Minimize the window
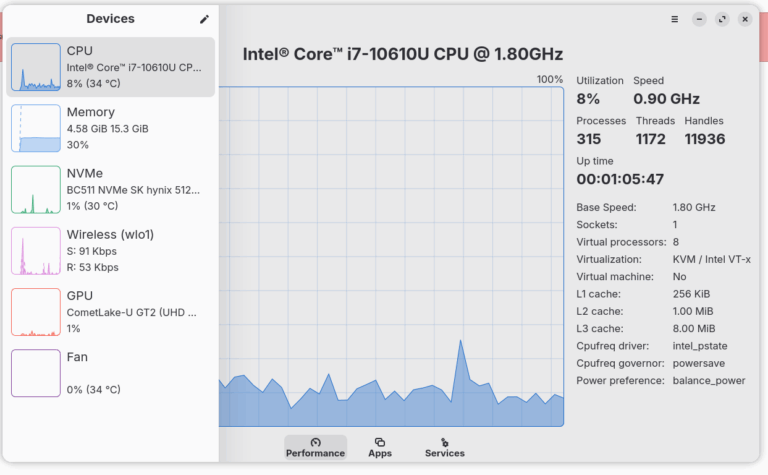 698,19
